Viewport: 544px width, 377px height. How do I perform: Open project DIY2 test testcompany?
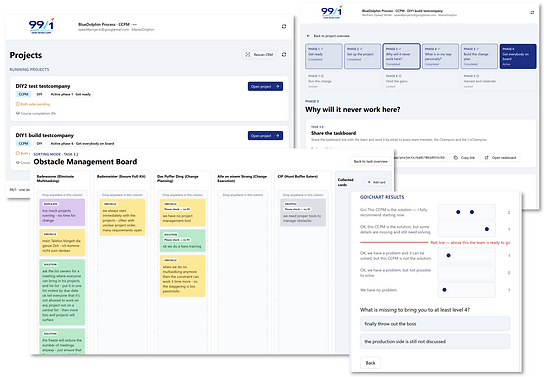265,86
